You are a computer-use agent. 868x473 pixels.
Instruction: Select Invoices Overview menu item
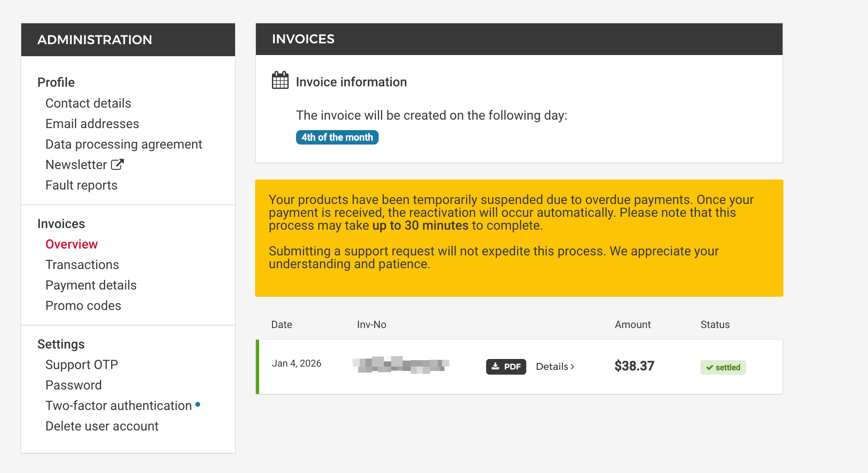point(71,244)
